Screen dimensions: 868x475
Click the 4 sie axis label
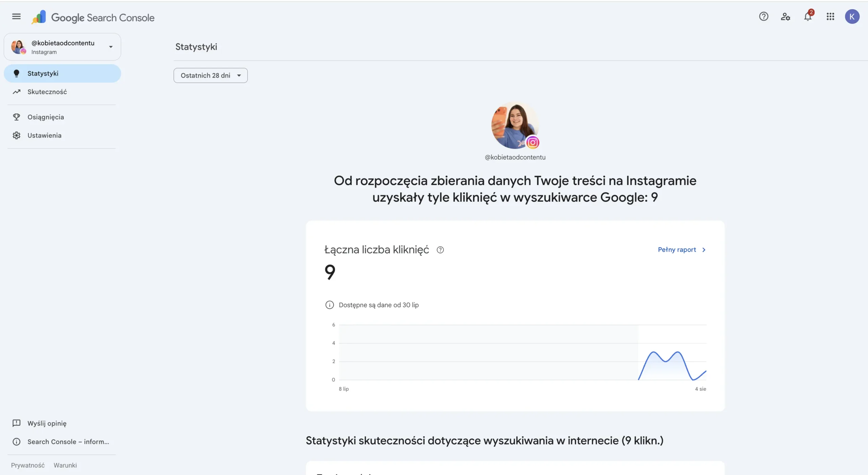click(701, 389)
